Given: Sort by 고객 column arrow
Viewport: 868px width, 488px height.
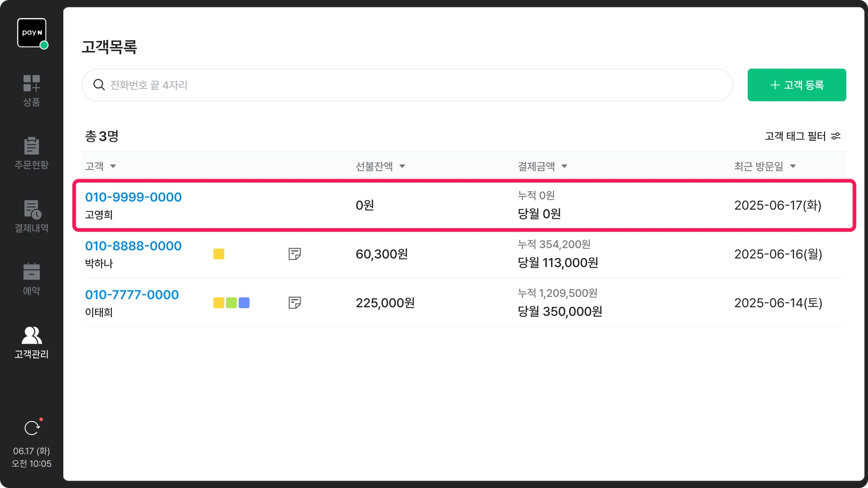Looking at the screenshot, I should click(113, 166).
